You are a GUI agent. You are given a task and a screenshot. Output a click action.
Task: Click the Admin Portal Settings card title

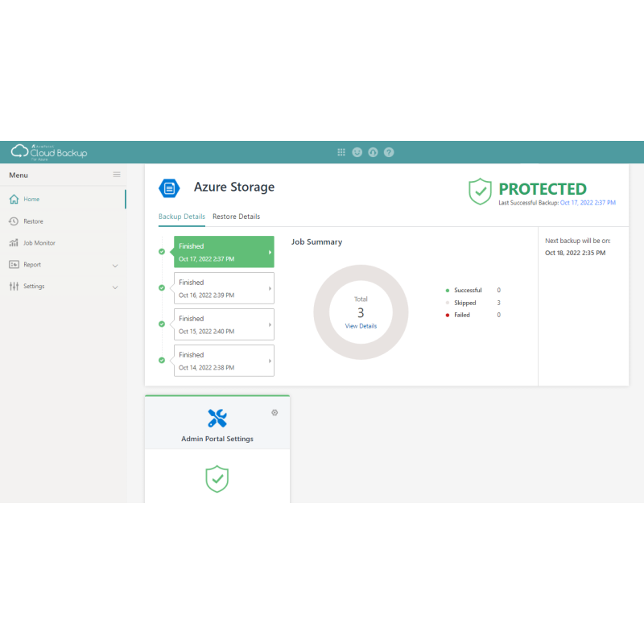pyautogui.click(x=217, y=439)
